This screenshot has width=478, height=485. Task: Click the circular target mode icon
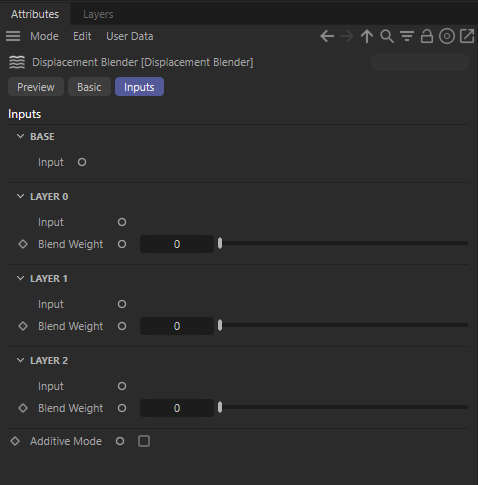pos(447,36)
